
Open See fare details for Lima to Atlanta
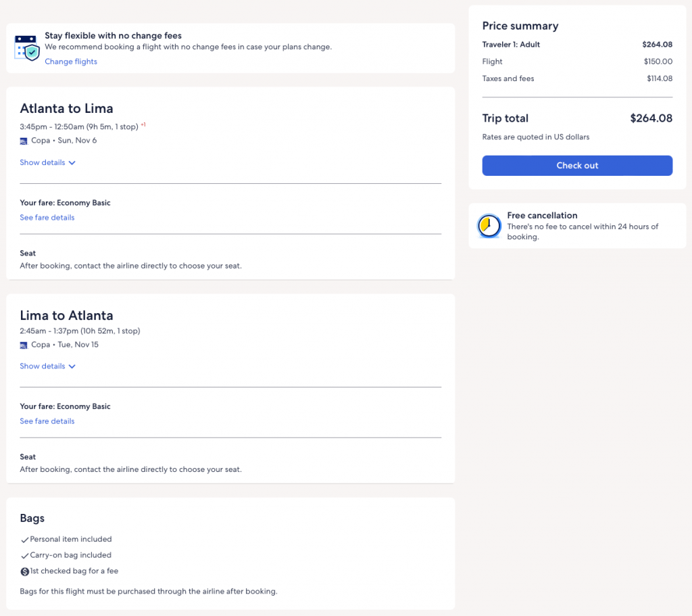(x=47, y=421)
